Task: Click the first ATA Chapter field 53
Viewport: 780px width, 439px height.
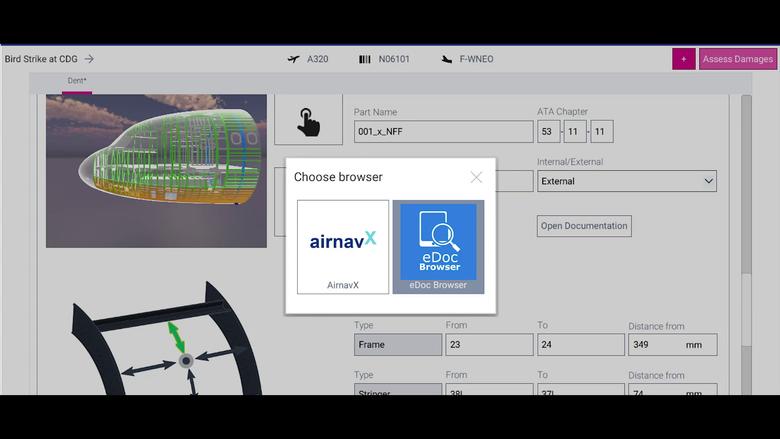Action: click(x=549, y=132)
